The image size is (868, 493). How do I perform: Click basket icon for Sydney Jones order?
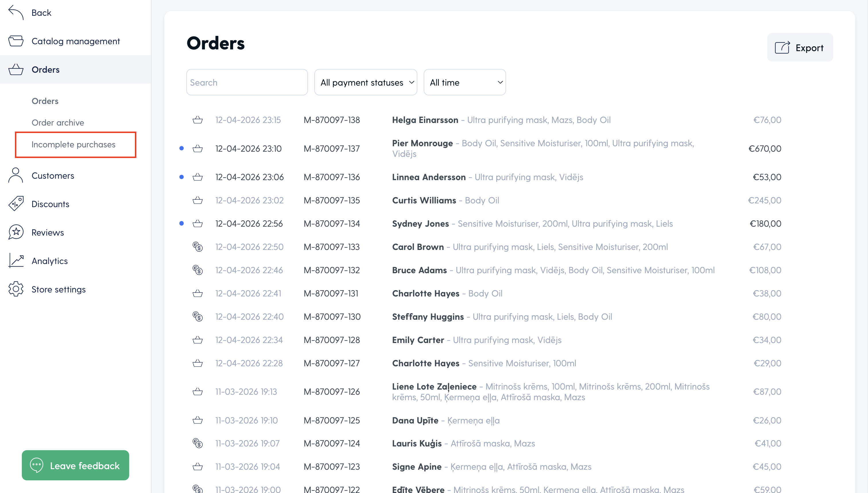pos(197,224)
